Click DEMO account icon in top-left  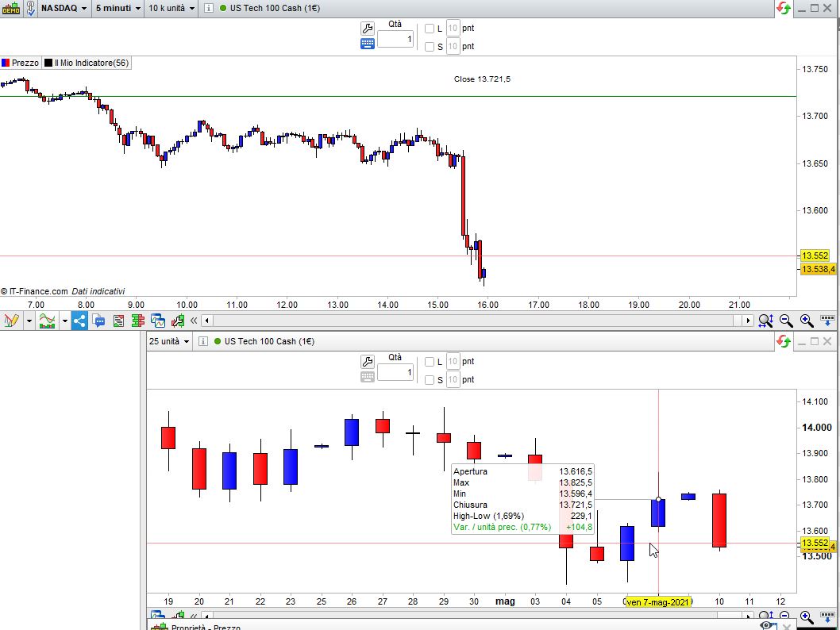11,8
